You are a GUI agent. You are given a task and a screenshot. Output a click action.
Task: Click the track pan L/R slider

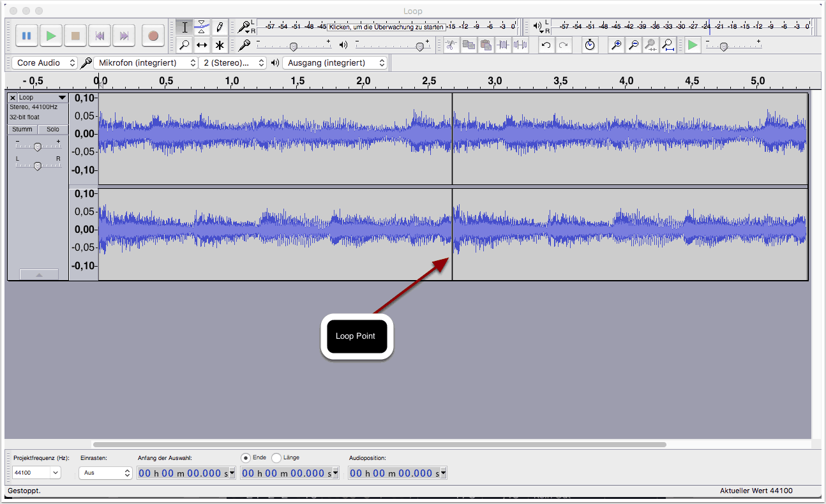(x=38, y=167)
